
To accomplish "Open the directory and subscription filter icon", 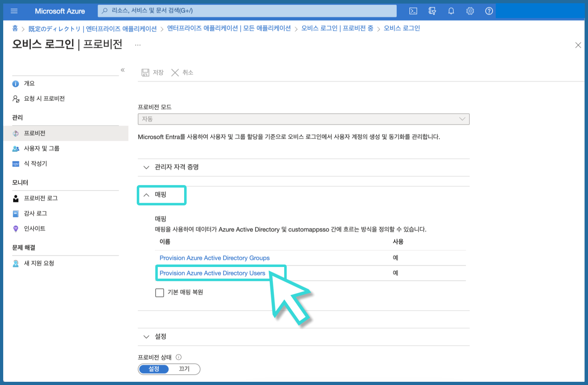I will pos(432,11).
